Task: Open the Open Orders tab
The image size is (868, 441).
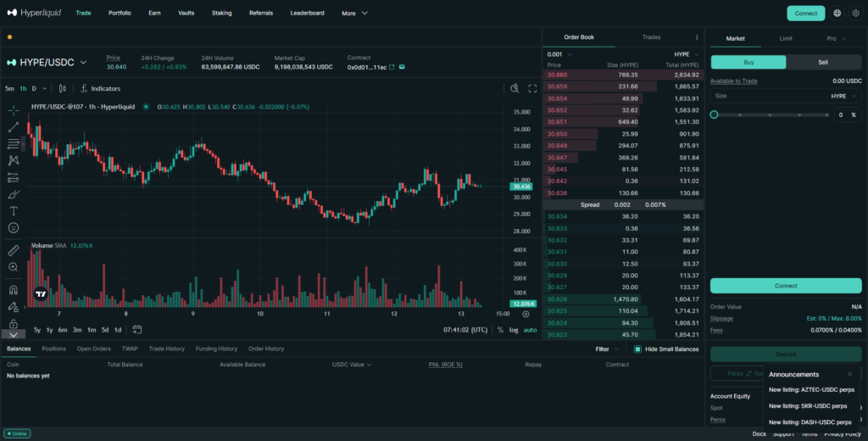Action: pos(93,349)
